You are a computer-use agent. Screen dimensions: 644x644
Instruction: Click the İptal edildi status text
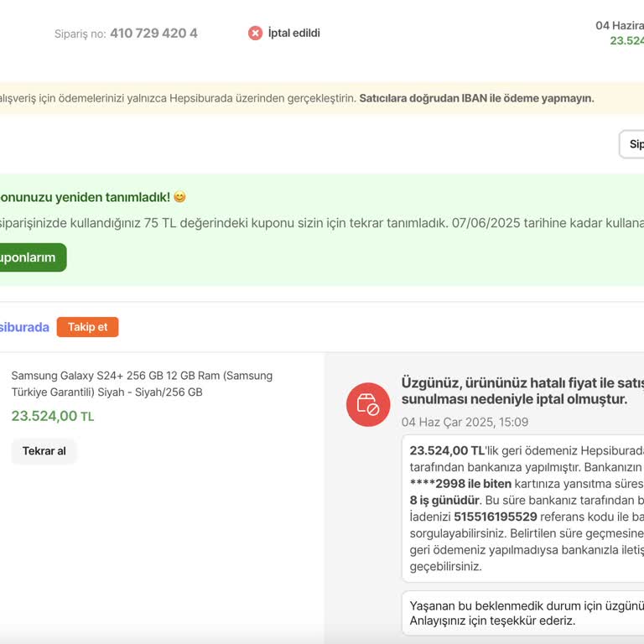click(294, 33)
